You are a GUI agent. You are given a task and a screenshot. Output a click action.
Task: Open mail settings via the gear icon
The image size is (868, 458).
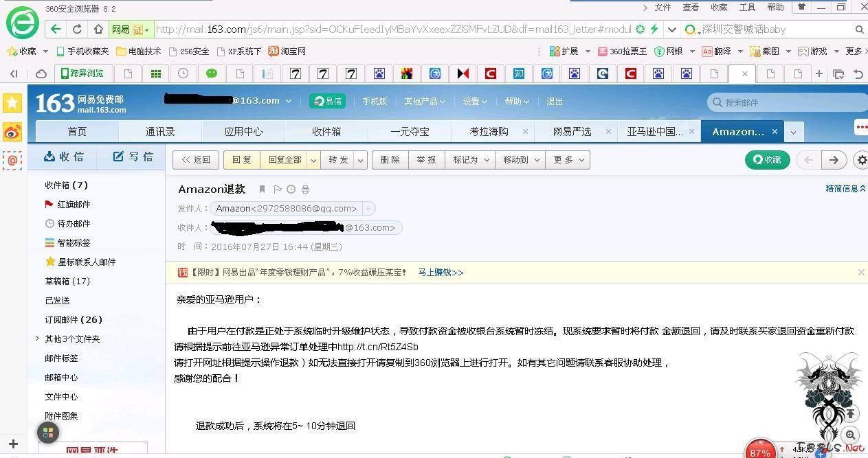(x=861, y=159)
